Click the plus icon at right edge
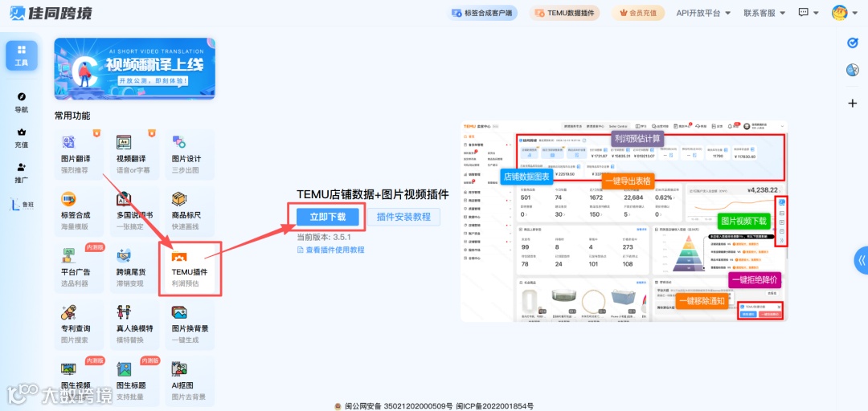 click(x=853, y=103)
